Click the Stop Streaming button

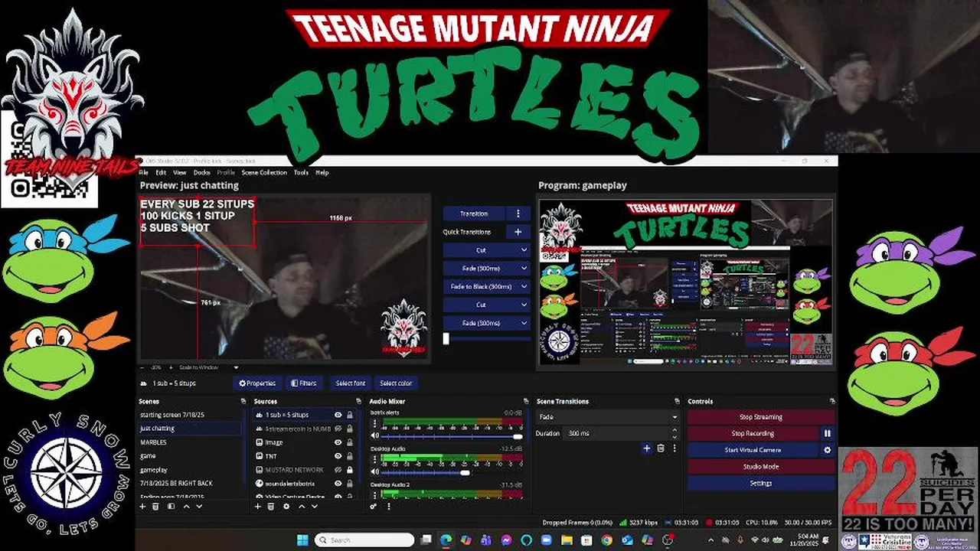[x=760, y=417]
